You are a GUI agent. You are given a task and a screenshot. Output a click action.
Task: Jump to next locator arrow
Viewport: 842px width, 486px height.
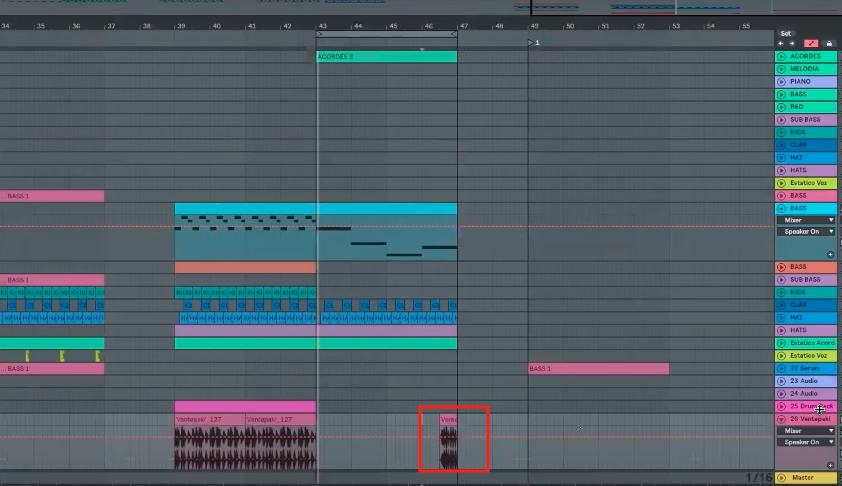(x=792, y=43)
